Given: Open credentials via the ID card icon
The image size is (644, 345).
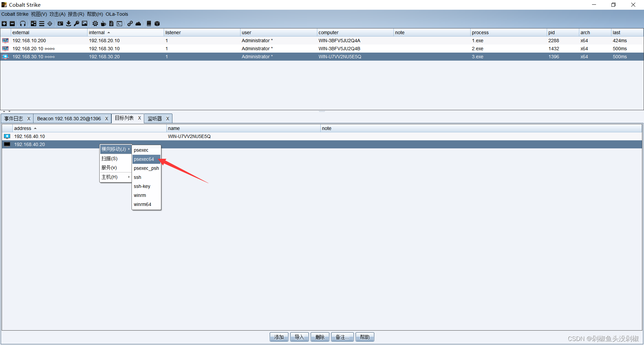Looking at the screenshot, I should 60,23.
